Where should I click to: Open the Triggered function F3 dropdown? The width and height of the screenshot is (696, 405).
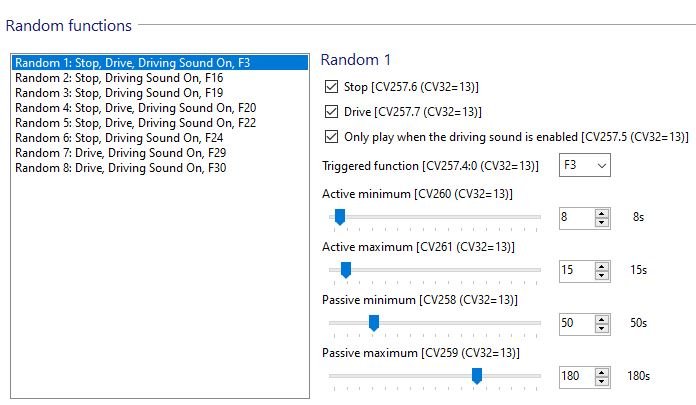[x=585, y=165]
